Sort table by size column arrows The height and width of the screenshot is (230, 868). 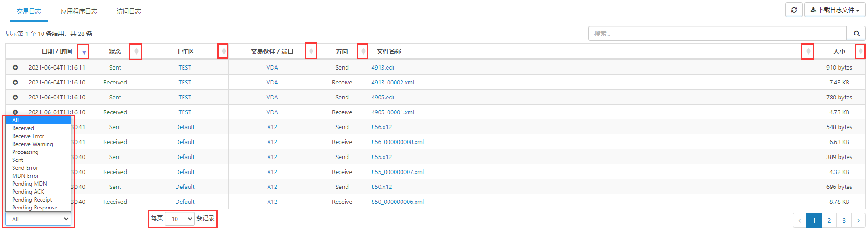coord(860,51)
